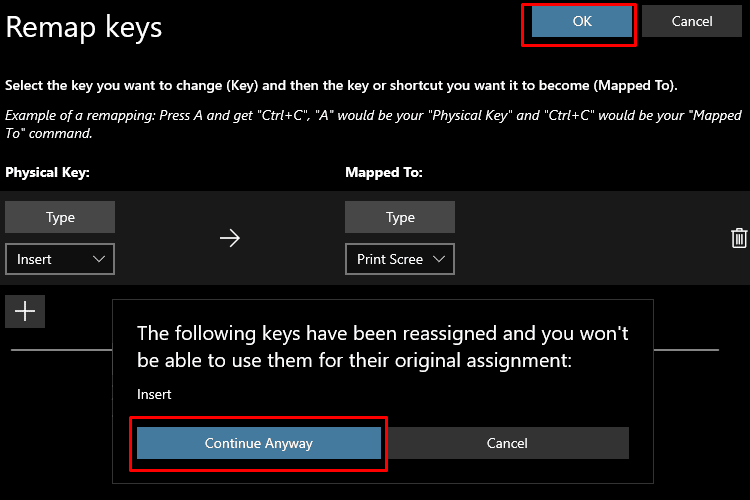Screen dimensions: 750x500
Task: Click Type button under Physical Key
Action: coord(60,217)
